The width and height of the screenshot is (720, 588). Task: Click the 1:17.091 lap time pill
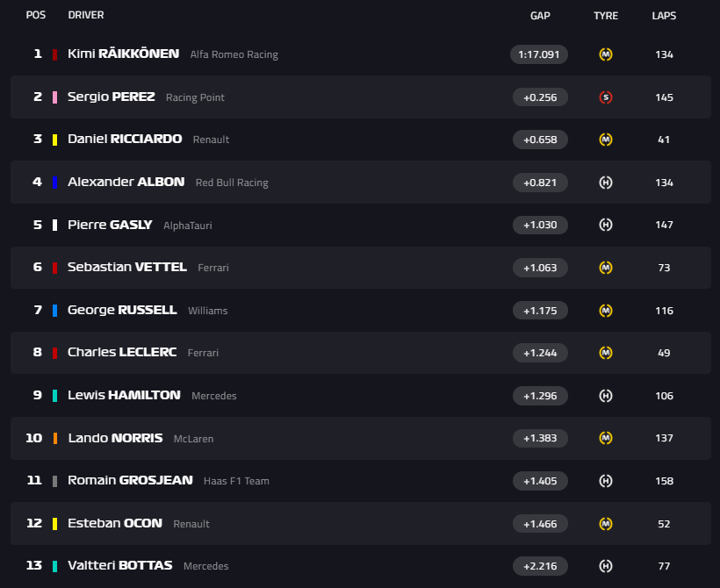point(539,54)
